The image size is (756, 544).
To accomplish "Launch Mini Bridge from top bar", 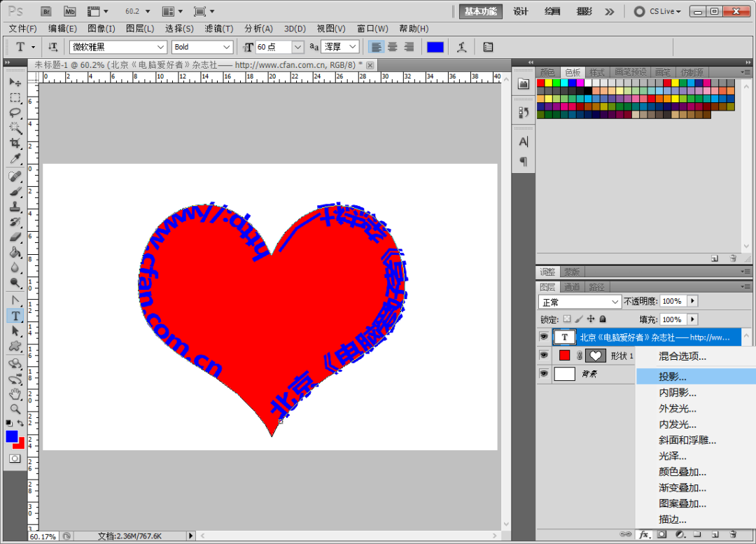I will (70, 11).
